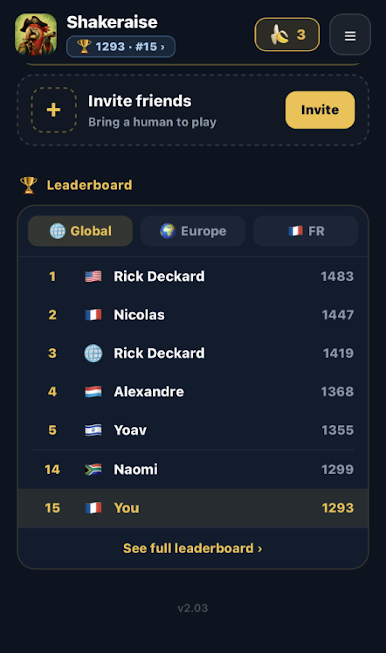Open the hamburger menu
Image resolution: width=386 pixels, height=653 pixels.
(x=350, y=35)
